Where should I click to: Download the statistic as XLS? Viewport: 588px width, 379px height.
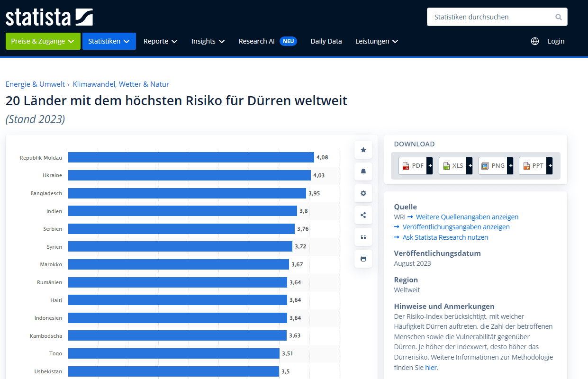(x=452, y=166)
